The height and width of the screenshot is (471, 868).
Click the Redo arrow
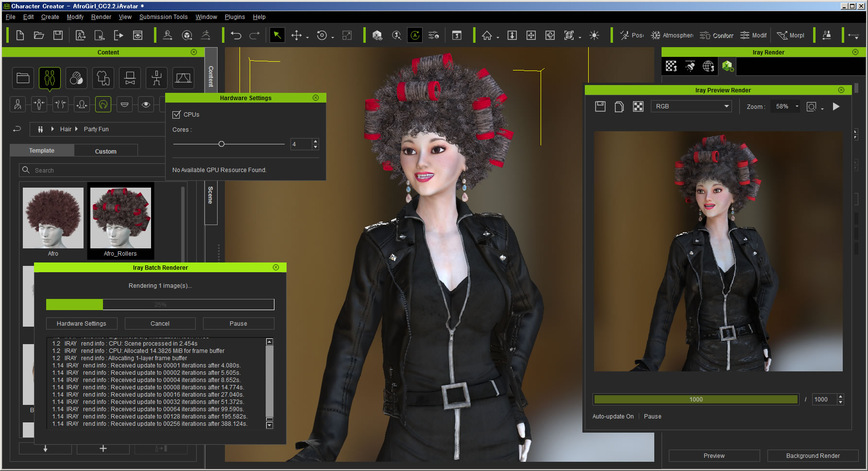pos(255,35)
